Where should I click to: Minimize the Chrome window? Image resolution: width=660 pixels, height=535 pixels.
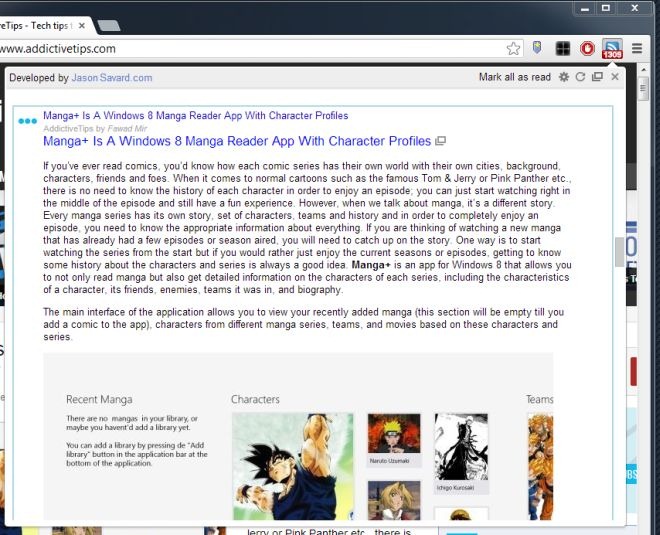[585, 8]
